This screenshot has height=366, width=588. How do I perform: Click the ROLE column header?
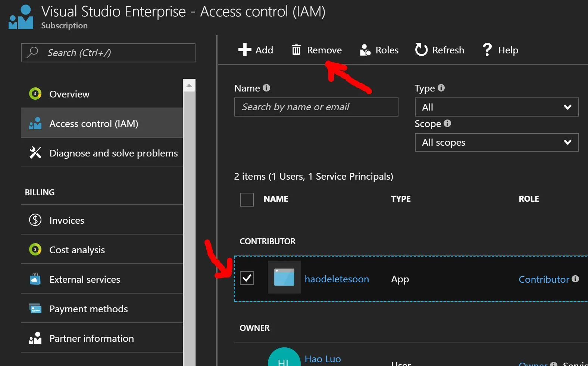coord(529,199)
